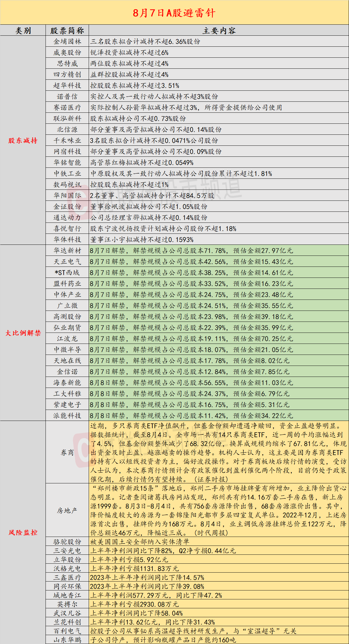
Task: Select stock name 山东华鹏
Action: click(67, 640)
